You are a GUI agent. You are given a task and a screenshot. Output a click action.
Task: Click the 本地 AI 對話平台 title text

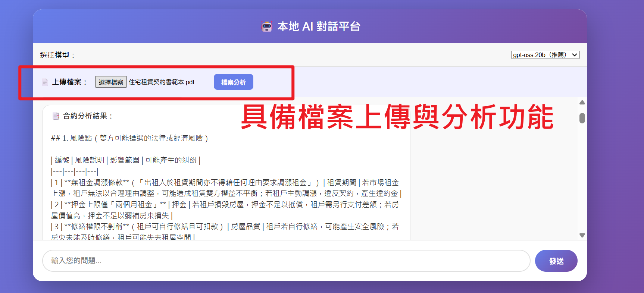[319, 26]
